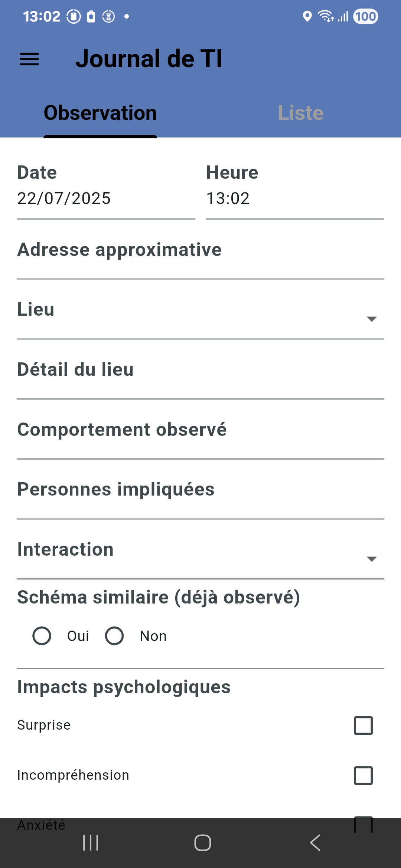Focus the Comportement observé field

tap(200, 434)
